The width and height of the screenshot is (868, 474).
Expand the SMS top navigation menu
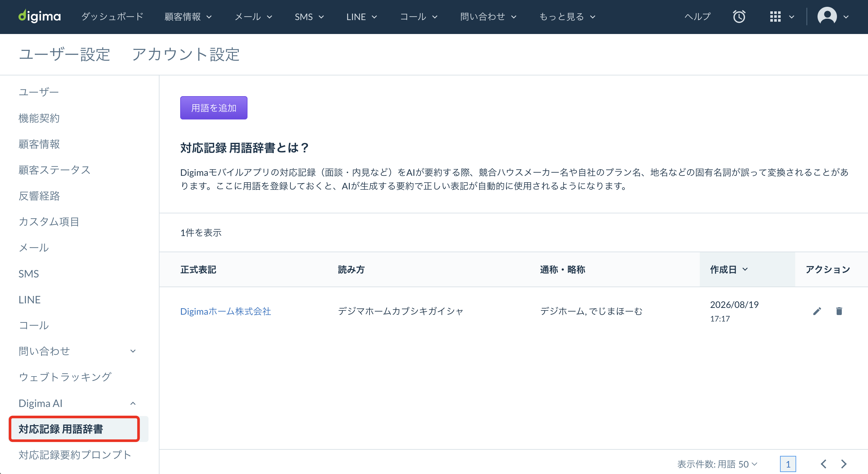pyautogui.click(x=309, y=17)
